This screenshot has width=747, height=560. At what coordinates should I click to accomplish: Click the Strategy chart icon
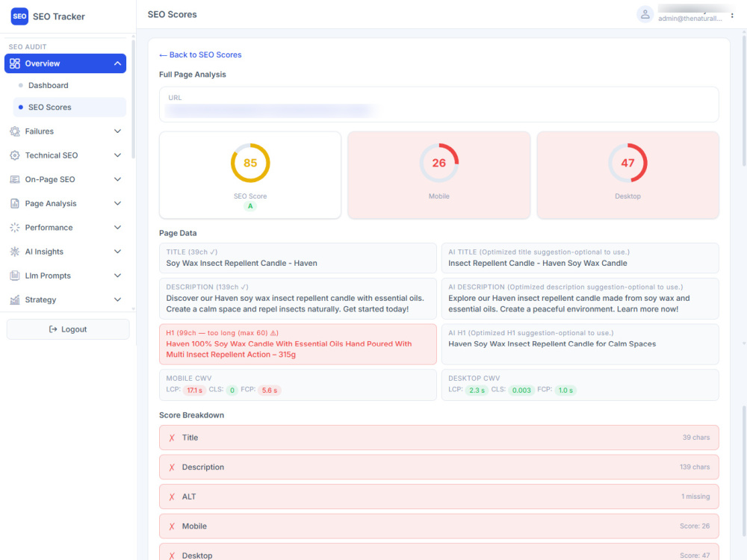[x=15, y=299]
